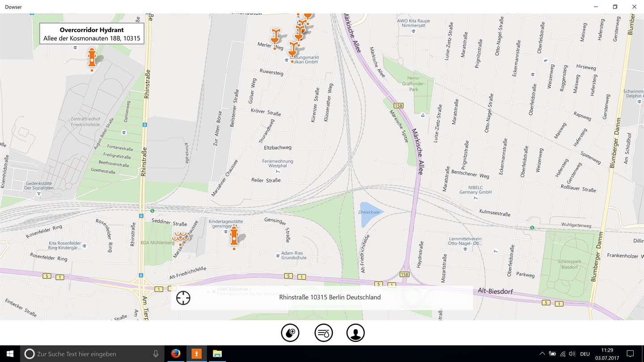Click the NIBELC Germany GmbH label
Image resolution: width=644 pixels, height=362 pixels.
(x=475, y=189)
